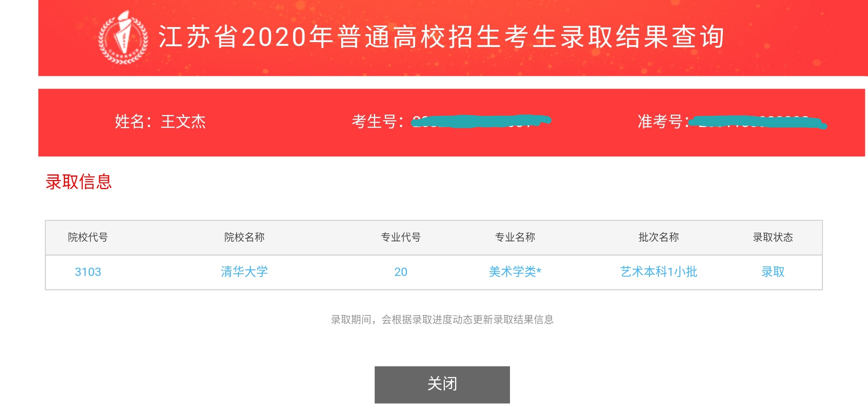Viewport: 868px width, 406px height.
Task: Click the 院校名称 column header
Action: [244, 237]
